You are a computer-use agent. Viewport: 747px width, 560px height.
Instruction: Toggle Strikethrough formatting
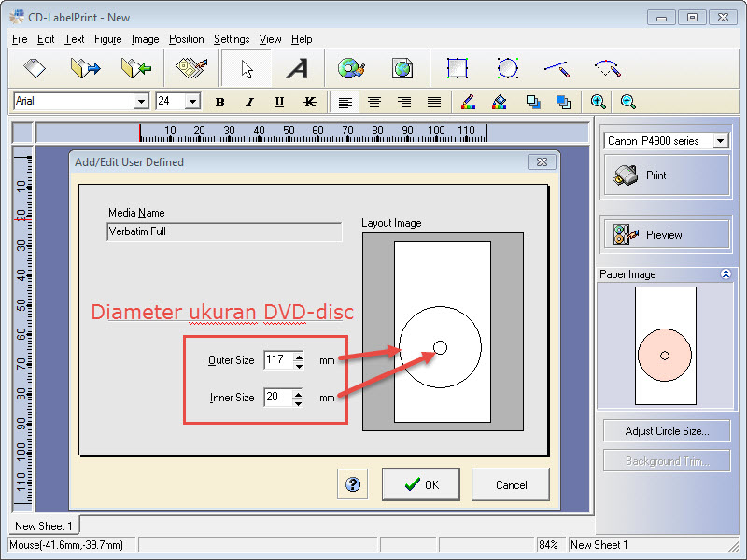pyautogui.click(x=310, y=102)
